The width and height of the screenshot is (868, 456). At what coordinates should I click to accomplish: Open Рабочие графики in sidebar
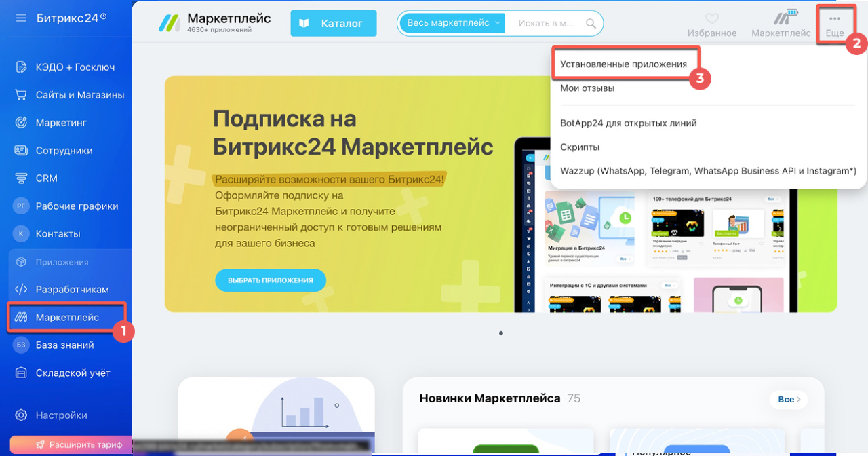coord(77,206)
